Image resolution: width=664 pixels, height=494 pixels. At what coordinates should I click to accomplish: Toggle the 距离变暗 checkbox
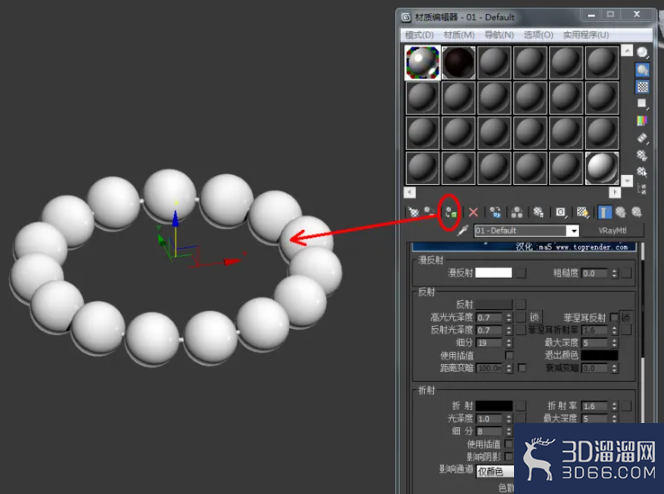[x=522, y=368]
